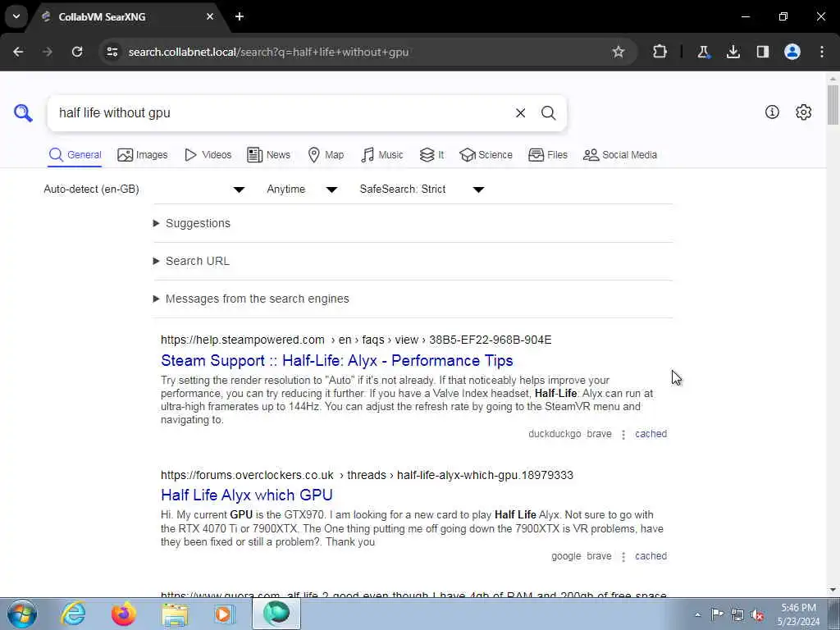Open the Auto-detect (en-GB) language dropdown
Image resolution: width=840 pixels, height=630 pixels.
click(x=144, y=189)
